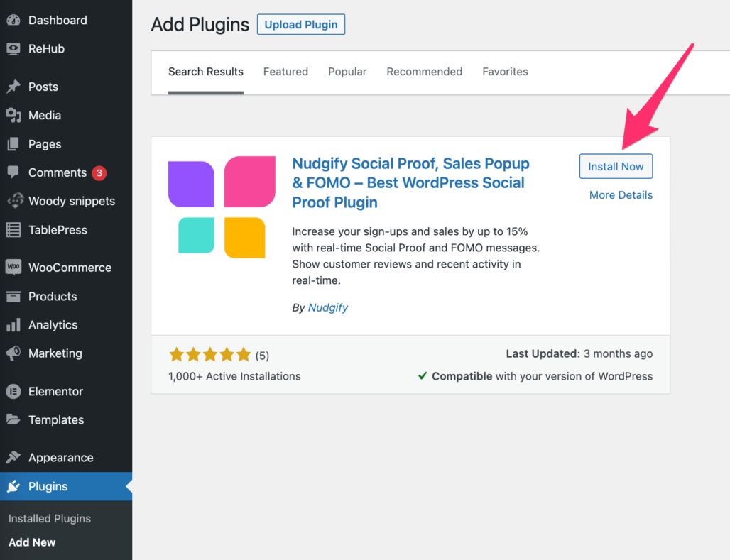This screenshot has height=560, width=730.
Task: Open Woody snippets menu item
Action: pos(66,201)
